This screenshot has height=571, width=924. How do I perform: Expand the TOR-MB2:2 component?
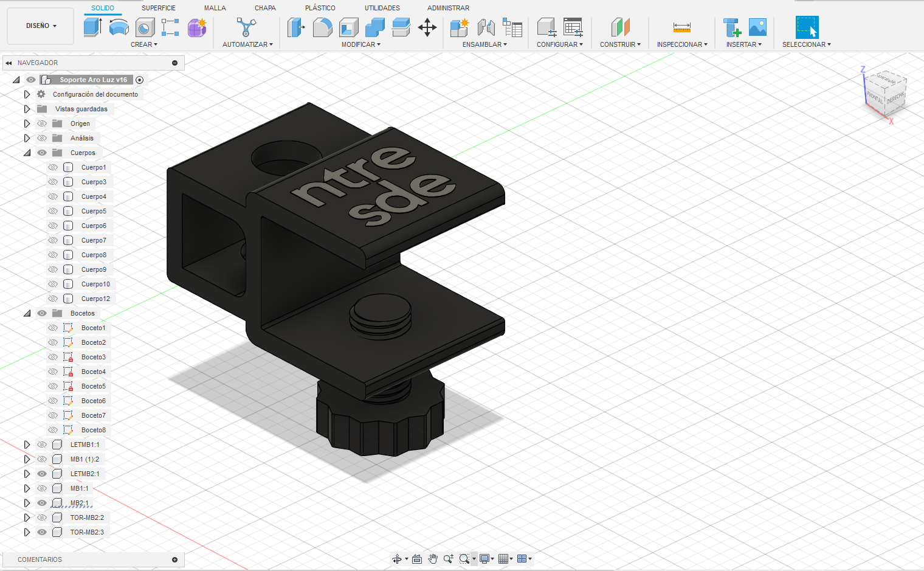27,517
